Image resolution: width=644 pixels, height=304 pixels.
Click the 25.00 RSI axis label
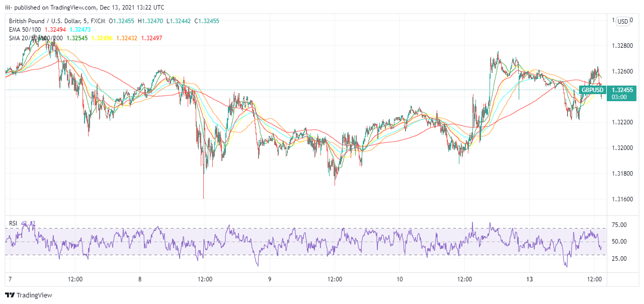tap(618, 259)
